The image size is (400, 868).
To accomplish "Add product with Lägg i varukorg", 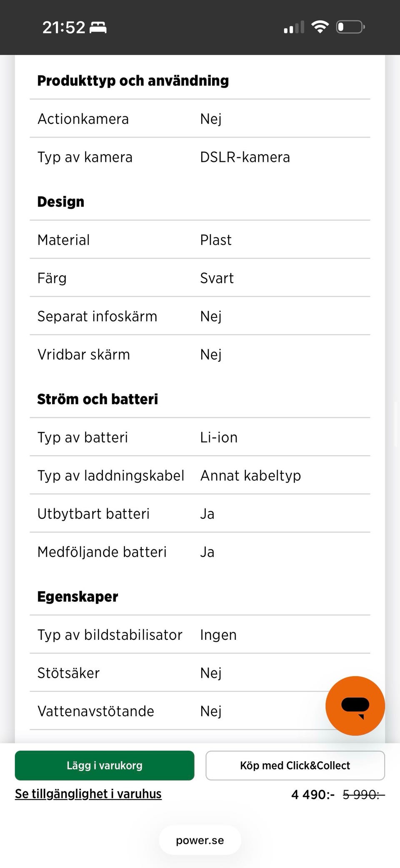I will point(105,765).
